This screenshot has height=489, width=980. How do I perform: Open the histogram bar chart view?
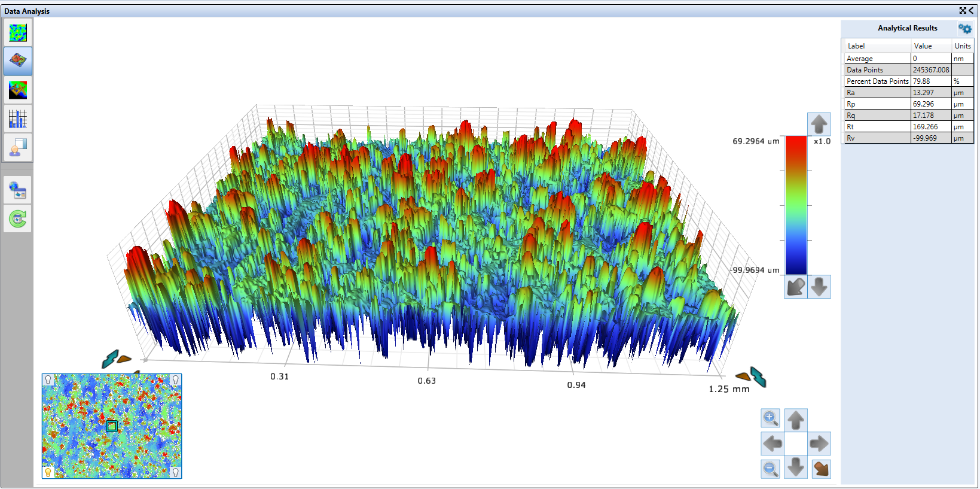click(18, 119)
